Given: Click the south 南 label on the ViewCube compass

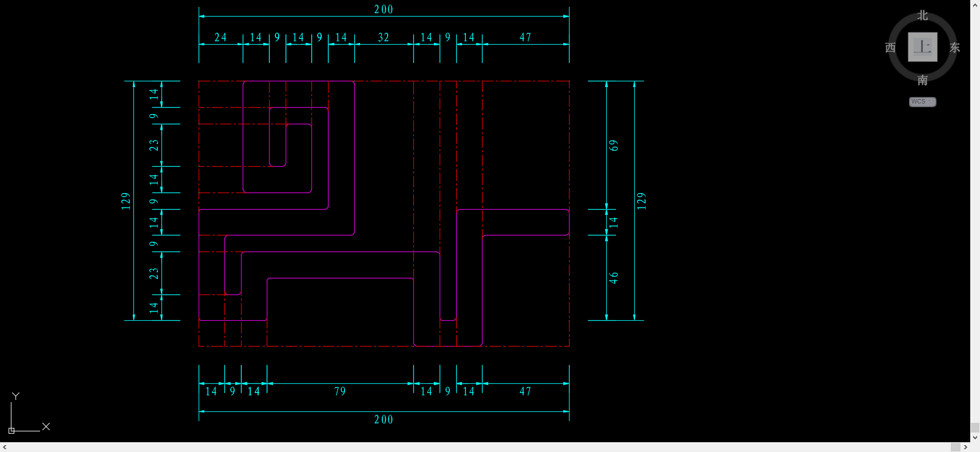Looking at the screenshot, I should [x=922, y=80].
